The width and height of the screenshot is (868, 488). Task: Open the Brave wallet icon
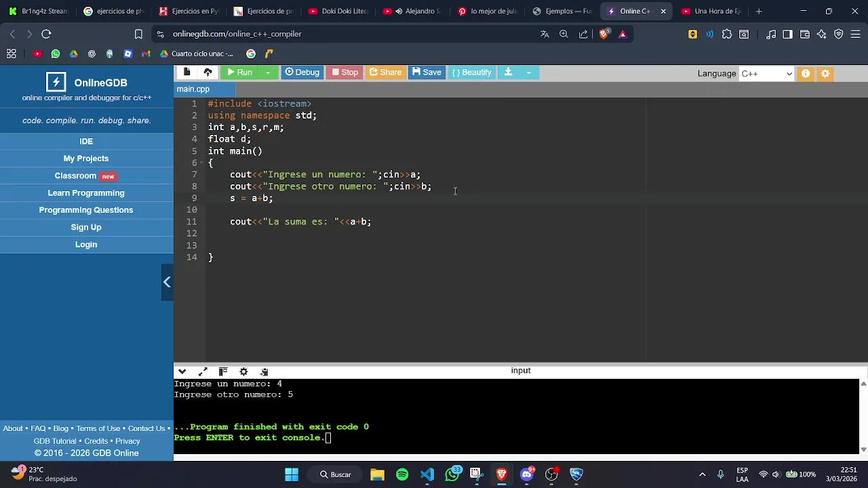coord(805,34)
